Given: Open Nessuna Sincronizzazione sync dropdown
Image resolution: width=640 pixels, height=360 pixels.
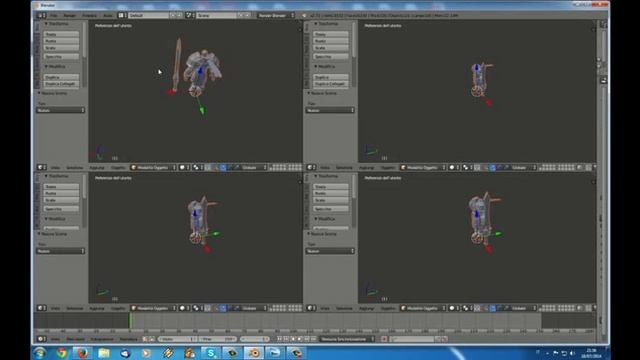Looking at the screenshot, I should [347, 339].
